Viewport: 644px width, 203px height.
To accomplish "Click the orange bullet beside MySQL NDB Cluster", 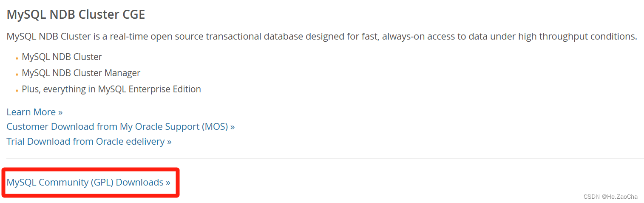I will [17, 58].
